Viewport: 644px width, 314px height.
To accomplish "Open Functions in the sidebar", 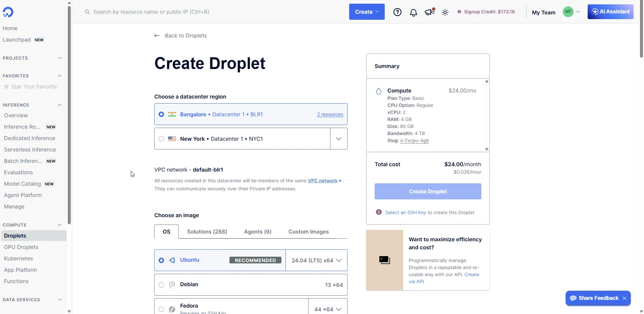I will pyautogui.click(x=16, y=281).
